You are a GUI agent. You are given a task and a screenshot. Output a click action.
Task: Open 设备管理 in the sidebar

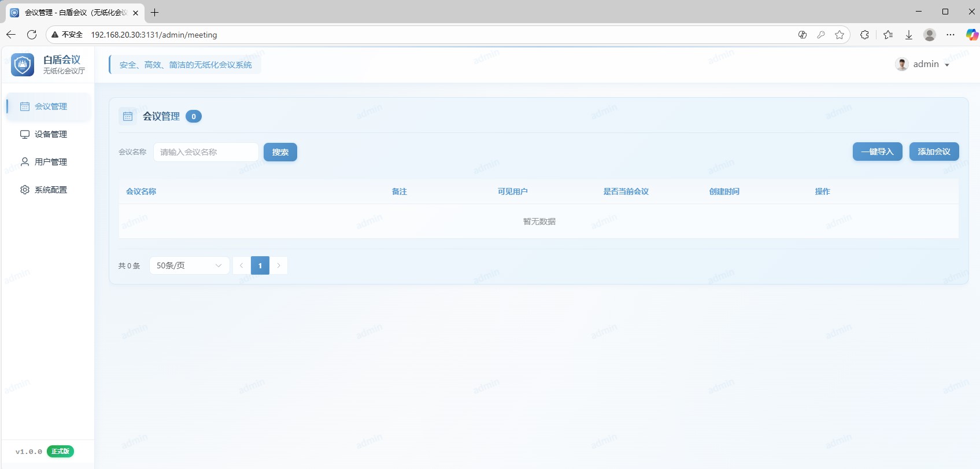pyautogui.click(x=50, y=134)
